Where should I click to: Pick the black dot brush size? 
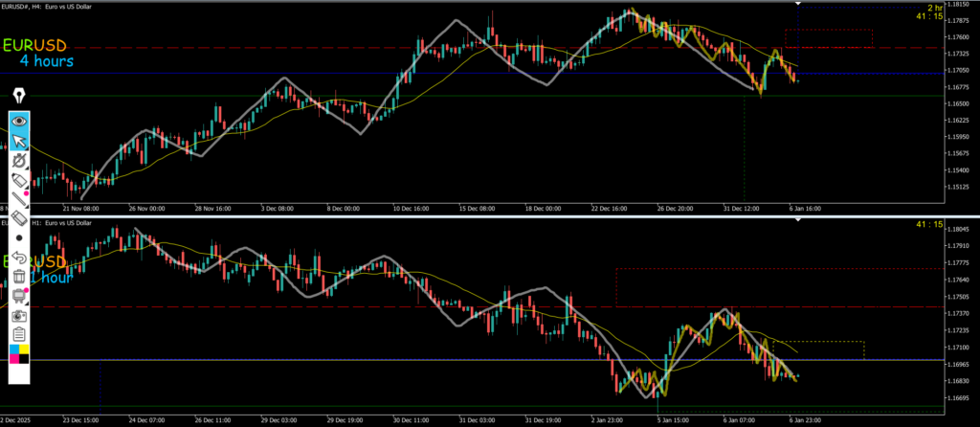(19, 236)
